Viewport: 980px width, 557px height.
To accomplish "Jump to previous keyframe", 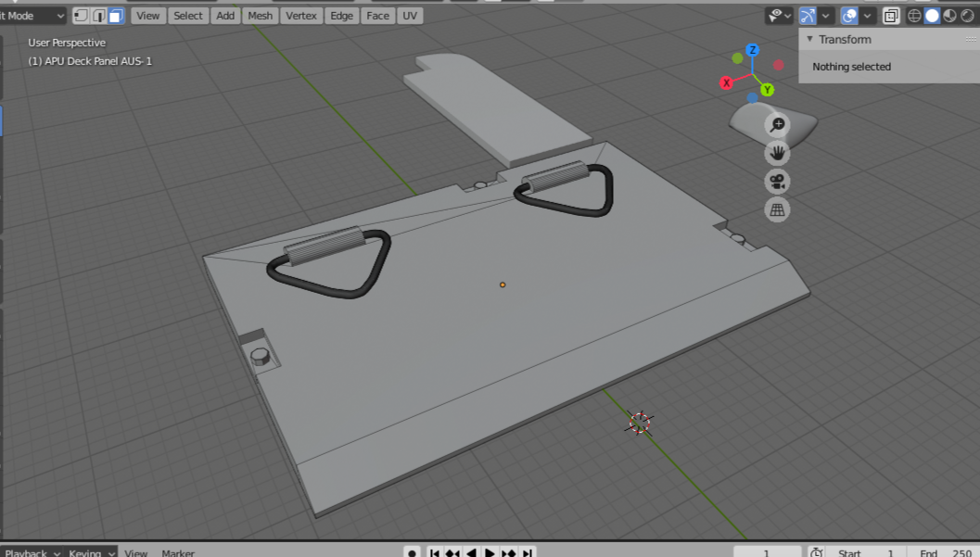I will (x=452, y=552).
